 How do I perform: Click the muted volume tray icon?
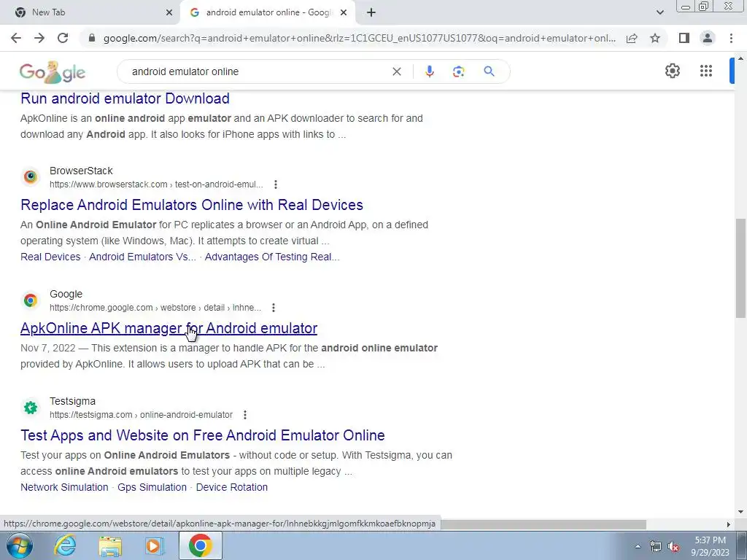point(673,546)
